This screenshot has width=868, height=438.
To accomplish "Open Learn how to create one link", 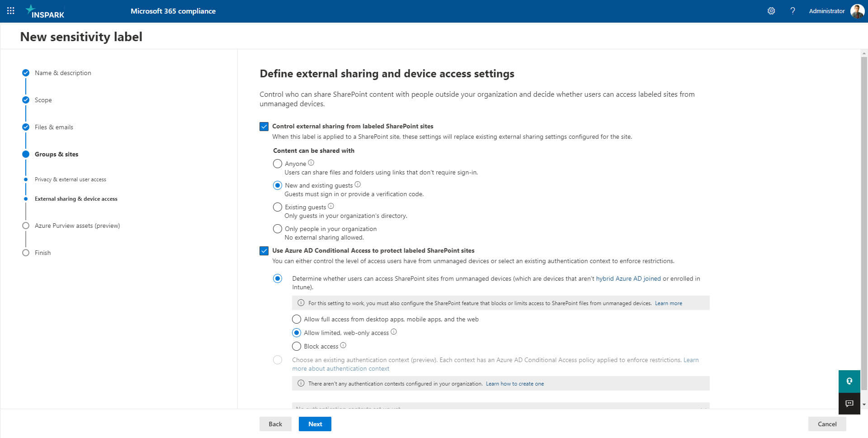I will pyautogui.click(x=515, y=384).
